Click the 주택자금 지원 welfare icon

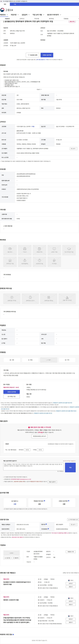10,262
